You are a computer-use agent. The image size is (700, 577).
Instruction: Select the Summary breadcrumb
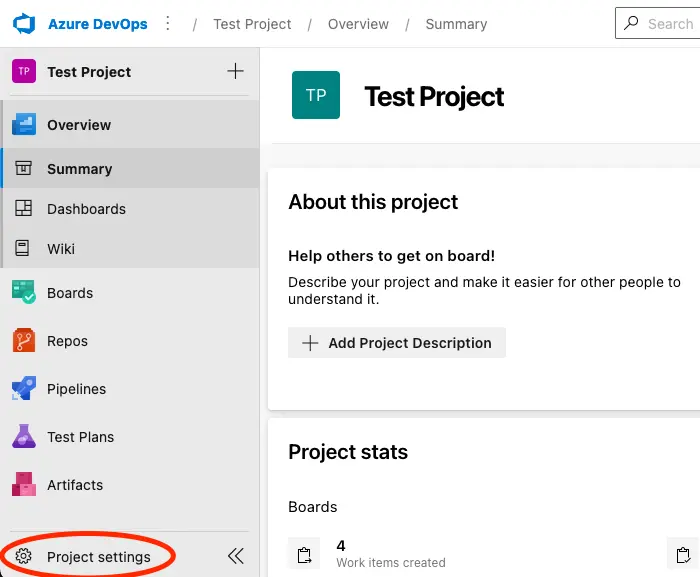coord(456,24)
